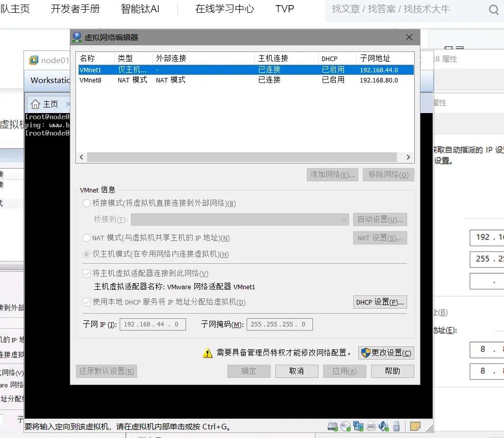Click the 子网掩码 input field
The width and height of the screenshot is (504, 438).
pyautogui.click(x=279, y=324)
